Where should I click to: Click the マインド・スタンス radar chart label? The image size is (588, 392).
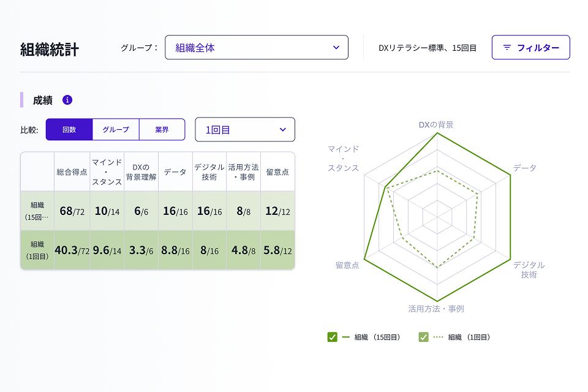[343, 158]
